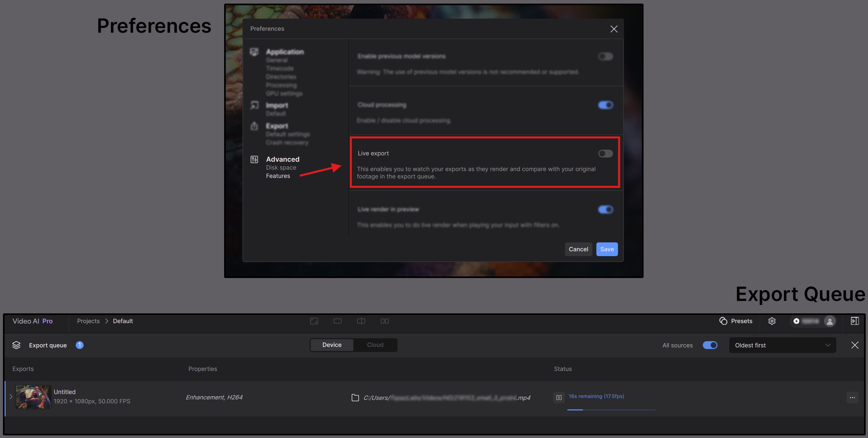This screenshot has height=438, width=868.
Task: Open the Advanced preferences section
Action: tap(282, 159)
